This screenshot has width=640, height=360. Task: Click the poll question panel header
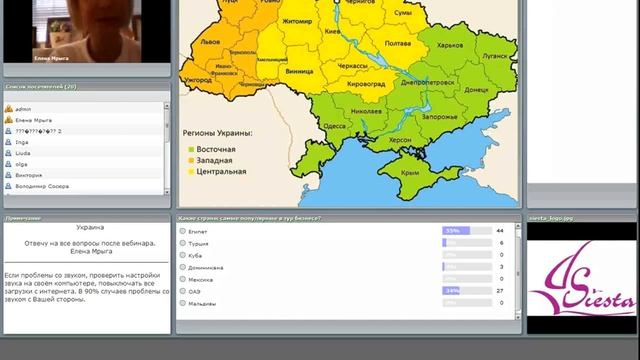[349, 218]
